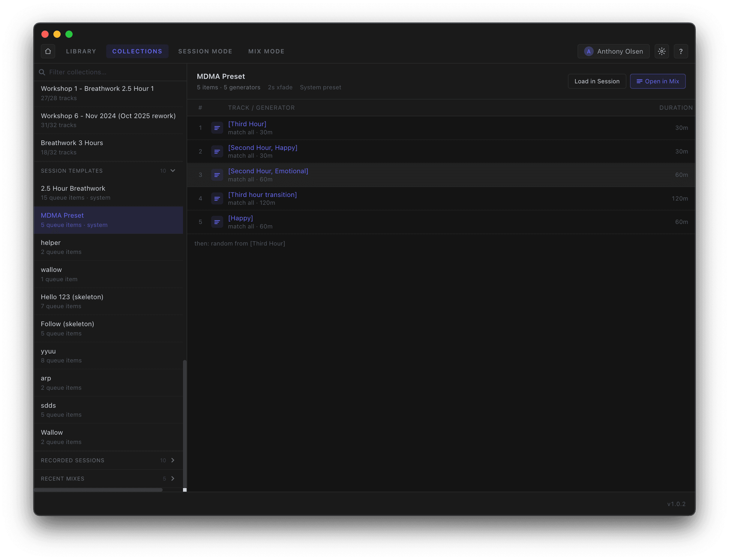Select the lowercase wallow template
This screenshot has height=560, width=729.
(x=108, y=274)
